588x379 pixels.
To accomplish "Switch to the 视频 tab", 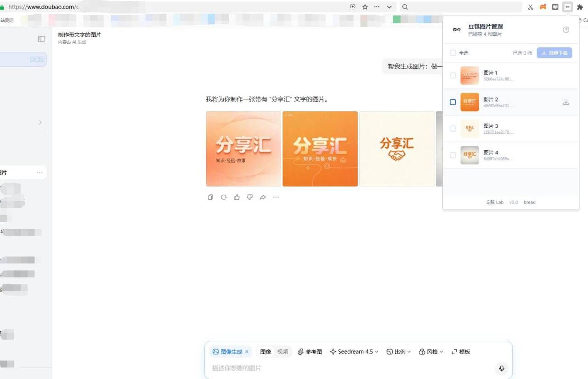I will point(283,351).
